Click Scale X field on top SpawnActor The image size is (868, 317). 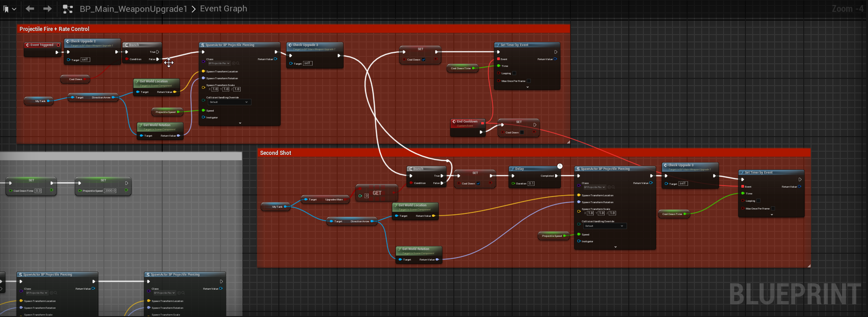coord(215,89)
